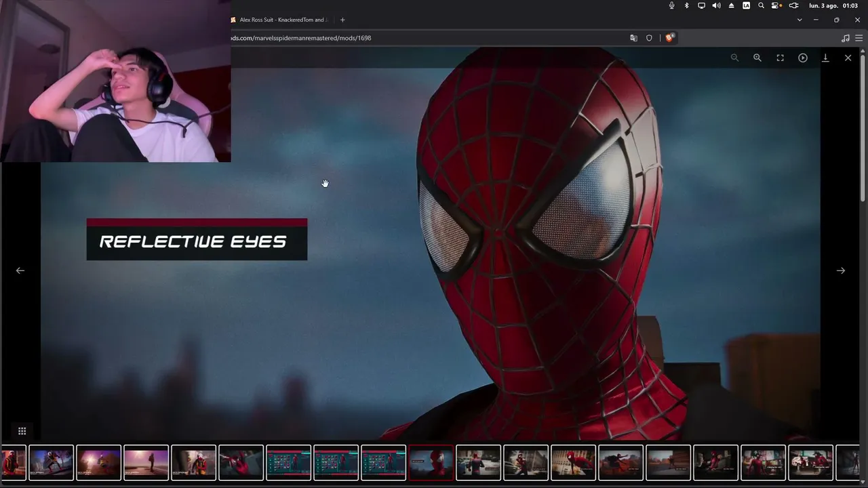Advance to the next gallery image

pyautogui.click(x=841, y=270)
